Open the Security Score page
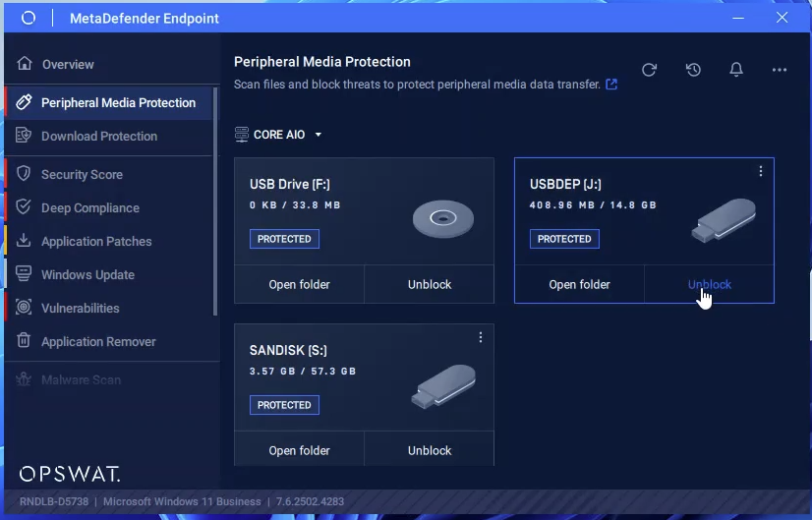The height and width of the screenshot is (520, 812). click(x=109, y=175)
